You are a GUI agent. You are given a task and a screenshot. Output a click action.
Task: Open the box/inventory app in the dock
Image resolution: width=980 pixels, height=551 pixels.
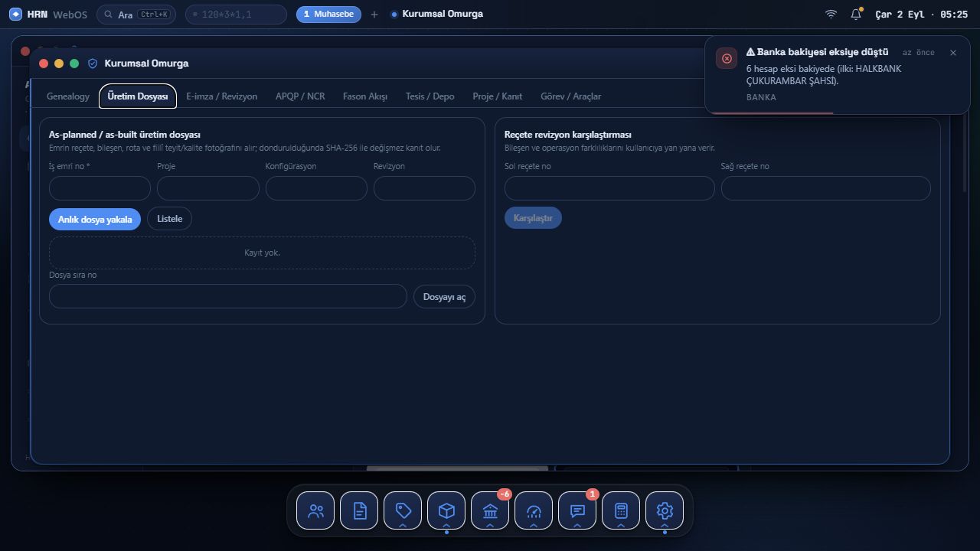tap(446, 510)
